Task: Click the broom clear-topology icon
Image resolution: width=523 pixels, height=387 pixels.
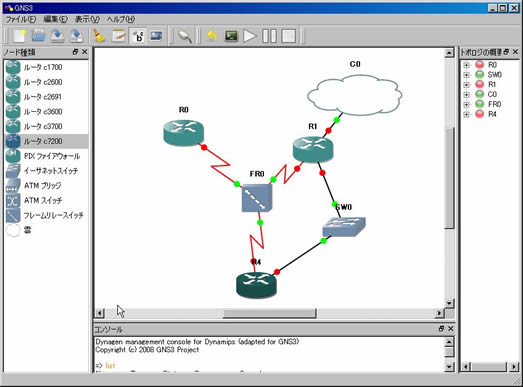Action: [x=99, y=36]
